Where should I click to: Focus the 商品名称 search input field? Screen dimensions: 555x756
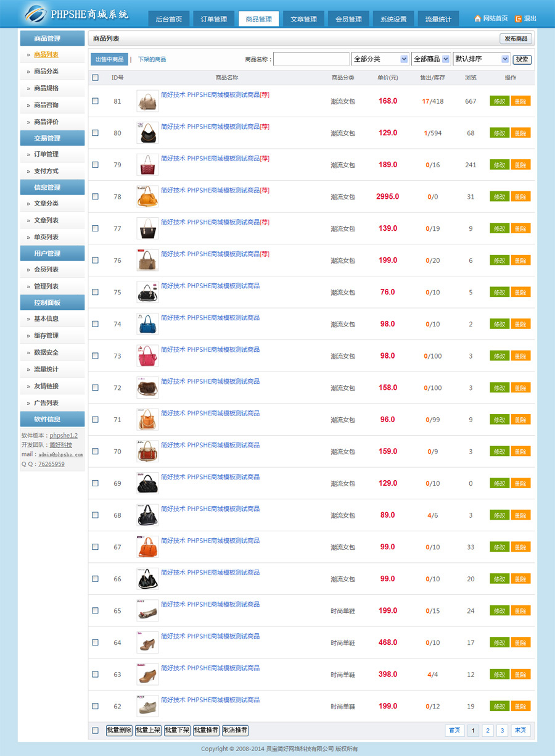coord(311,59)
